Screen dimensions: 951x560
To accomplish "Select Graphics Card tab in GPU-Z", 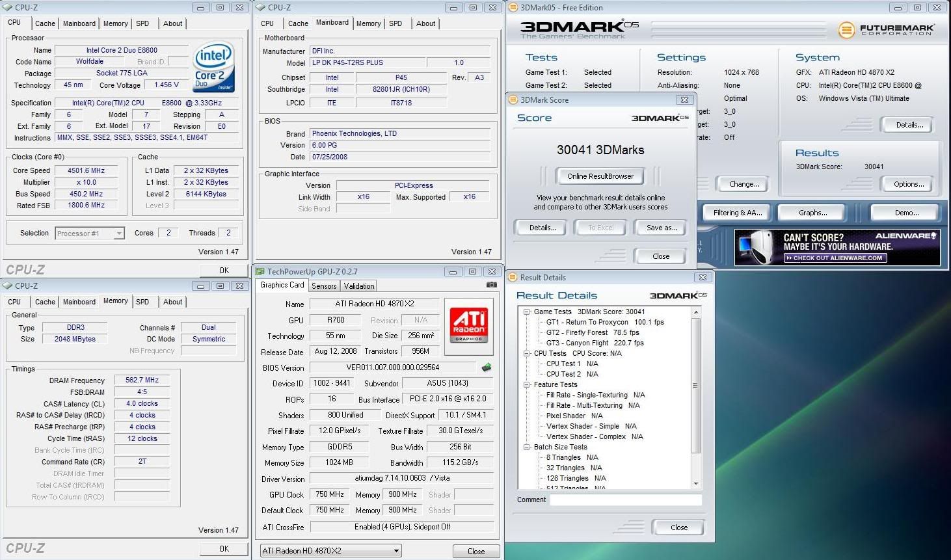I will pos(282,285).
